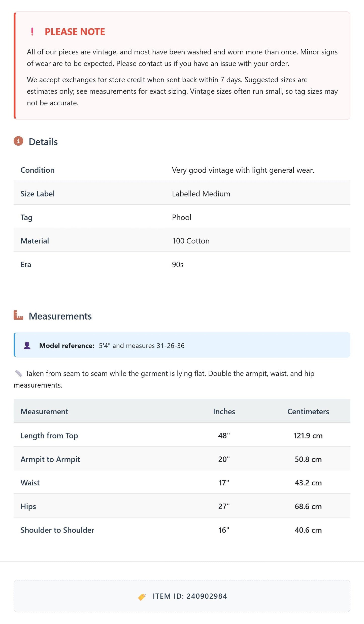This screenshot has width=364, height=624.
Task: Click the red exclamation mark icon
Action: (32, 32)
